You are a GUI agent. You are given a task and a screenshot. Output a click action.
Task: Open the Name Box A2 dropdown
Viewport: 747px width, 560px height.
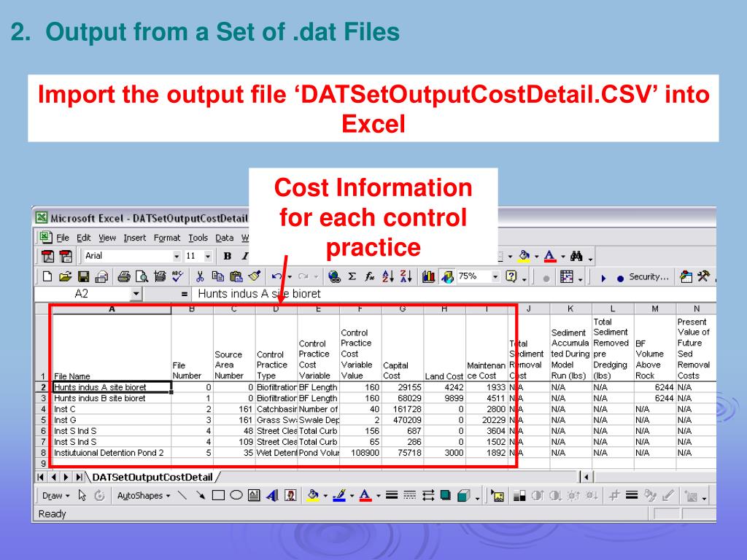(x=136, y=294)
